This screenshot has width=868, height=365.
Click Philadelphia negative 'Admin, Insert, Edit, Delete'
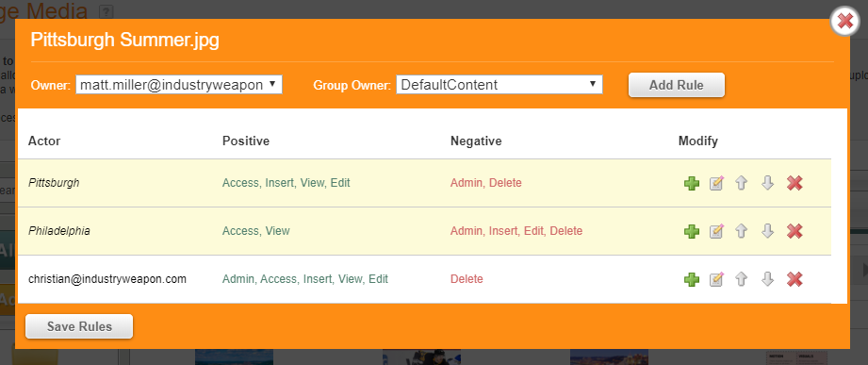[516, 231]
